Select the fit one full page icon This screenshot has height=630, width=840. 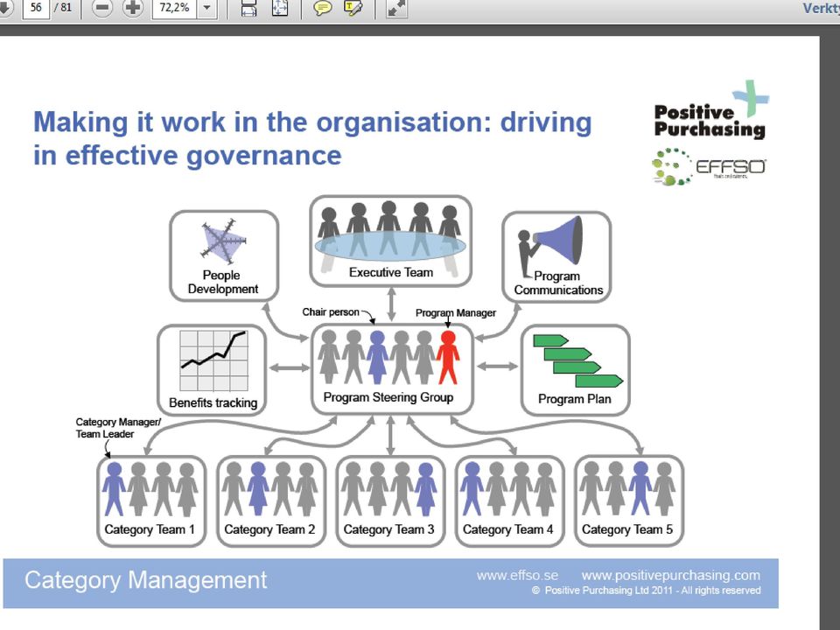(x=280, y=8)
